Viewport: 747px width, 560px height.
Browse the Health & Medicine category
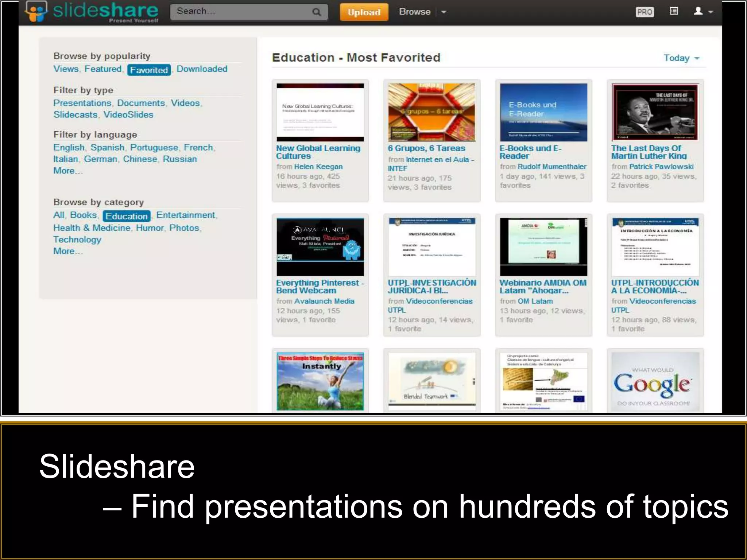92,228
